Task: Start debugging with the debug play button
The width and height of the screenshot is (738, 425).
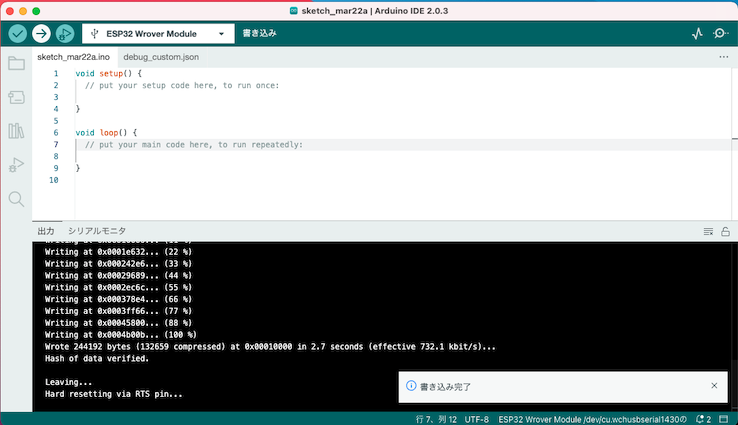Action: [x=65, y=33]
